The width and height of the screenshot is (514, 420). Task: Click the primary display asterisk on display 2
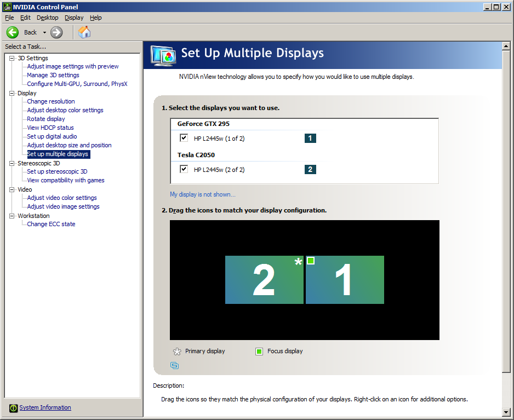(298, 261)
